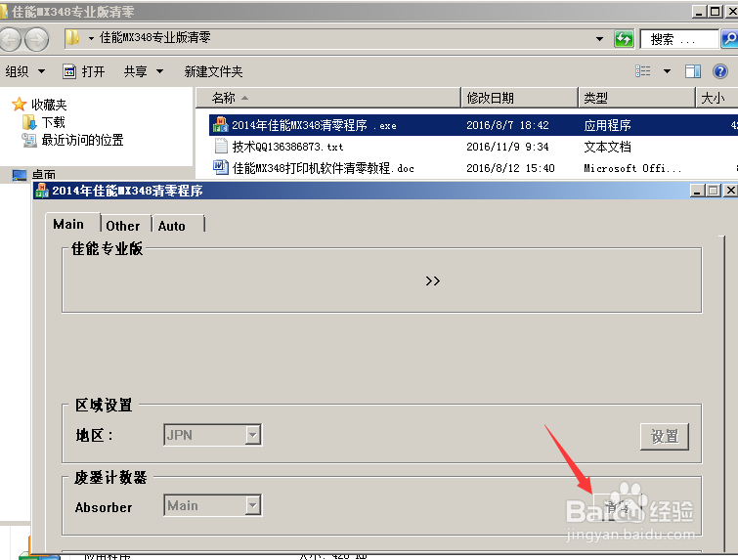Image resolution: width=738 pixels, height=560 pixels.
Task: Maximize the Explorer window 佳能MX348专业版清零
Action: [x=716, y=12]
